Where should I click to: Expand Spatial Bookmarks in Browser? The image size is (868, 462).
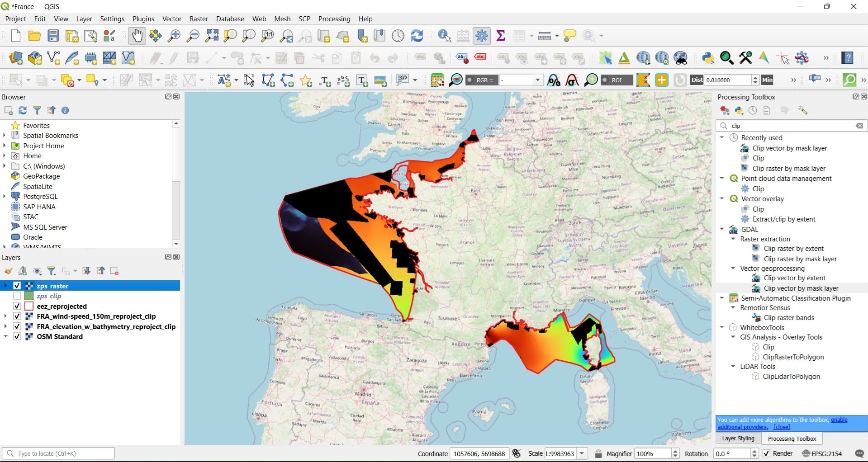pos(5,135)
